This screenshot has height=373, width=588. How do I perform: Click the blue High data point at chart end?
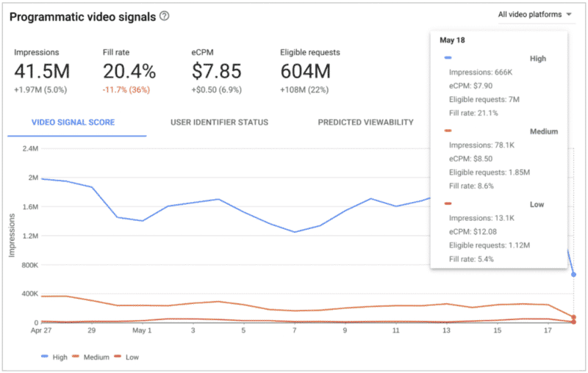point(573,275)
